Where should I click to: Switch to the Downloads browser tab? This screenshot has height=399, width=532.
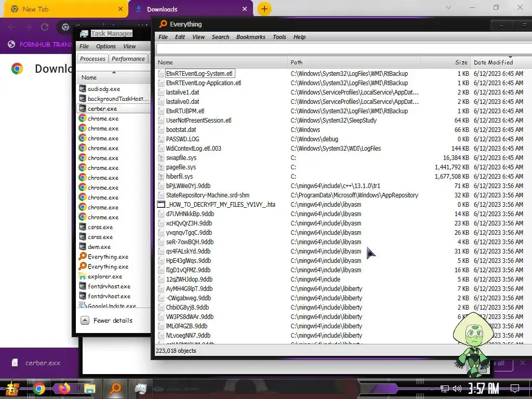(x=191, y=9)
